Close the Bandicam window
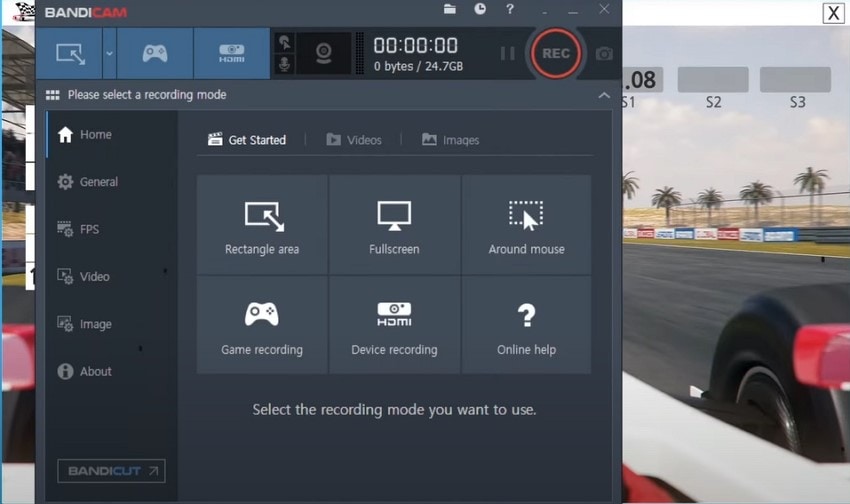Screen dimensions: 850x504 604,9
